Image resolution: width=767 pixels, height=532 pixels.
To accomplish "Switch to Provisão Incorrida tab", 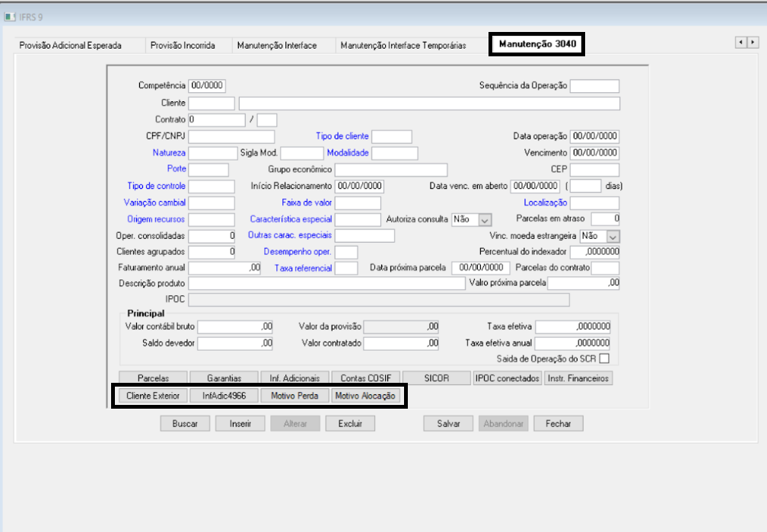I will coord(183,46).
